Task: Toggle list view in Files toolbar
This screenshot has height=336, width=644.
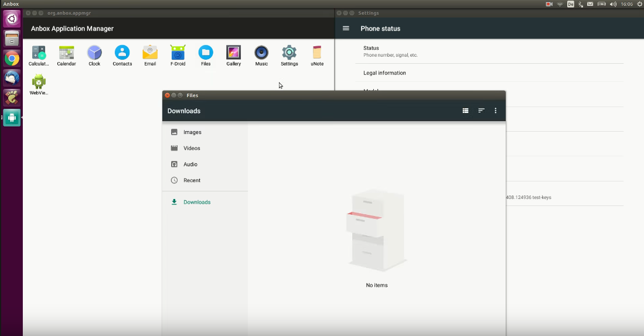Action: tap(465, 111)
